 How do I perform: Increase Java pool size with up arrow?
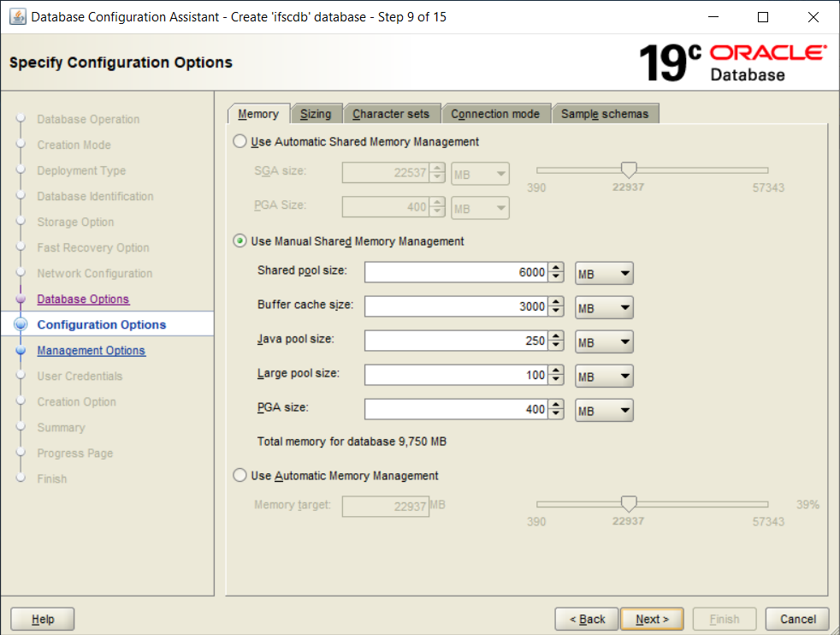557,336
